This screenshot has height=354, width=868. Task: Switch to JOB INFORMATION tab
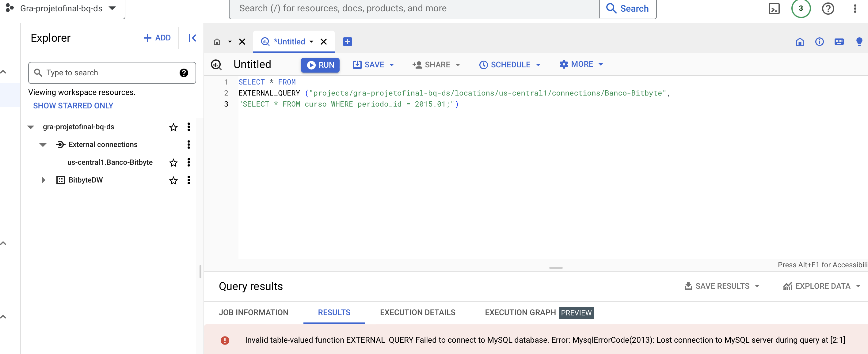coord(253,312)
